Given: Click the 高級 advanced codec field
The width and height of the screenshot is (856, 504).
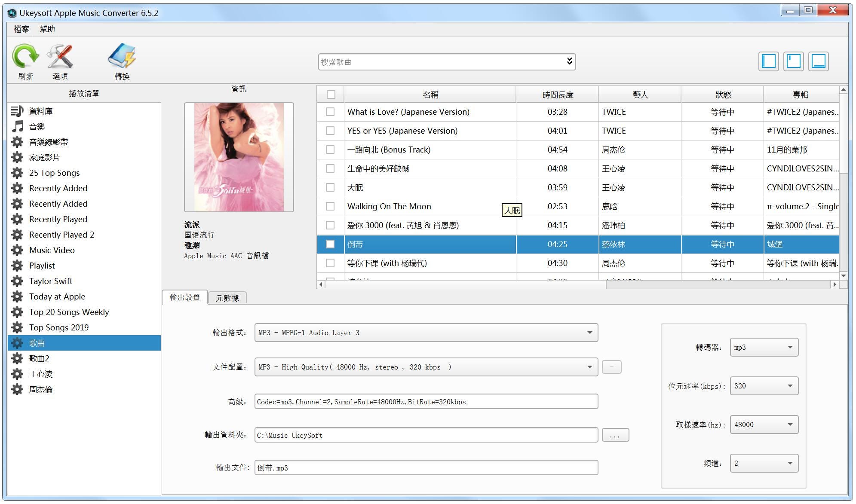Looking at the screenshot, I should pos(426,402).
